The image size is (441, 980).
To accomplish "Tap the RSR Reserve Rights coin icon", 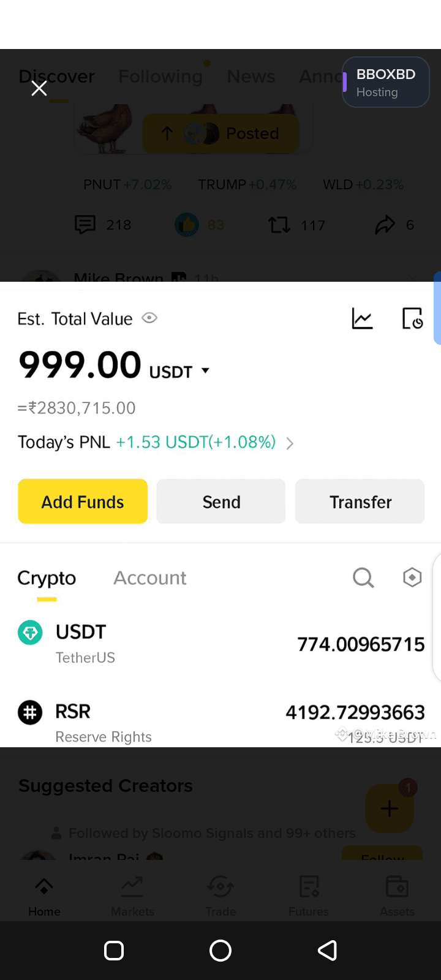I will click(30, 712).
